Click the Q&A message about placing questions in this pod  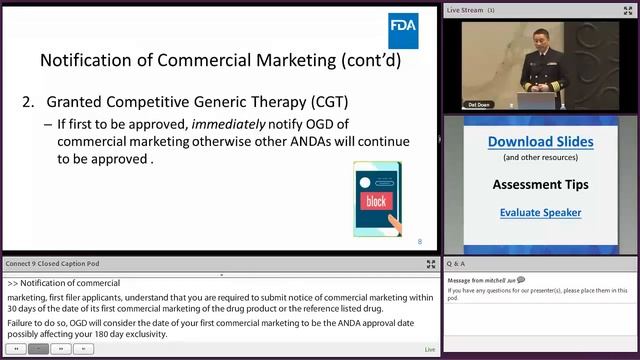coord(537,294)
